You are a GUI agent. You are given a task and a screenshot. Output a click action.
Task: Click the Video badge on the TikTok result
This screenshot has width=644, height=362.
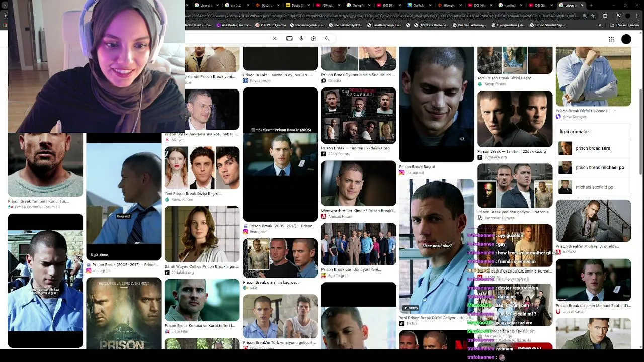click(x=411, y=308)
